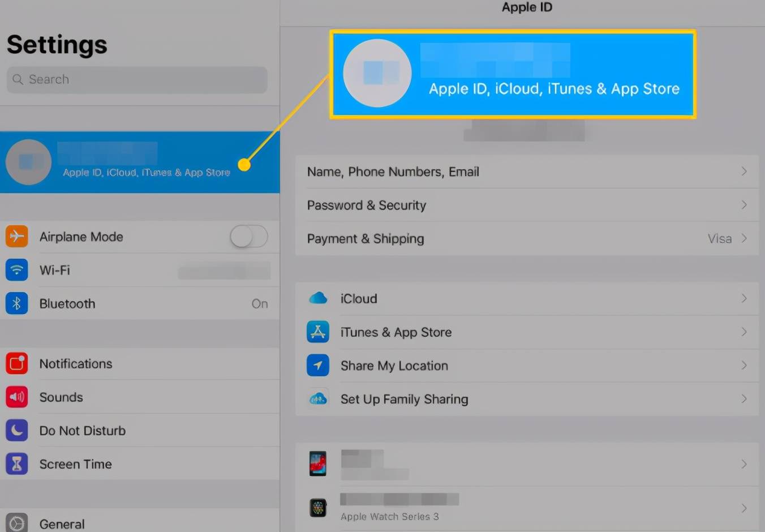
Task: Click the Settings search field
Action: (137, 79)
